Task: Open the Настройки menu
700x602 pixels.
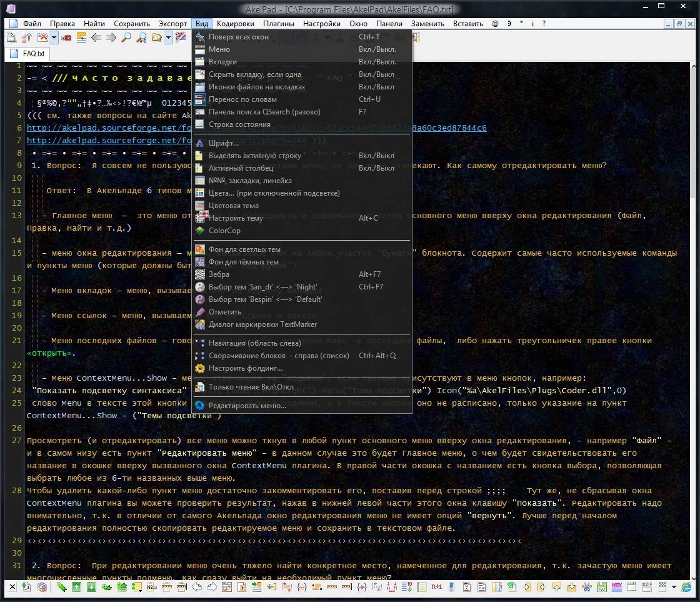Action: point(322,24)
